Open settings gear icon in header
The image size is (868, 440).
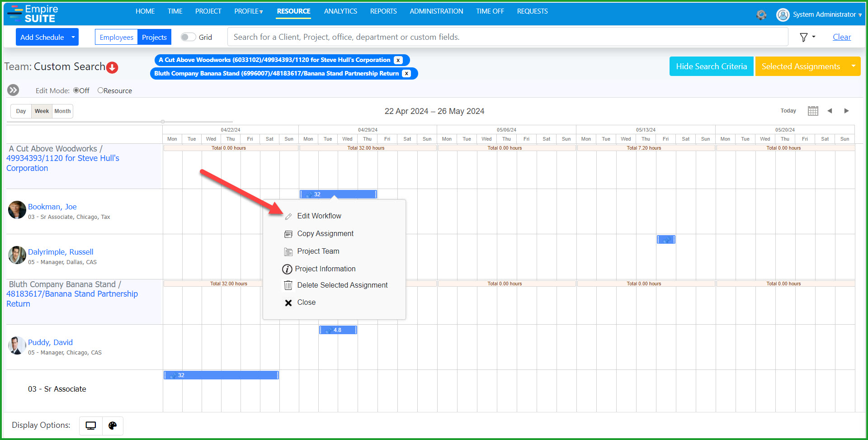pos(761,15)
